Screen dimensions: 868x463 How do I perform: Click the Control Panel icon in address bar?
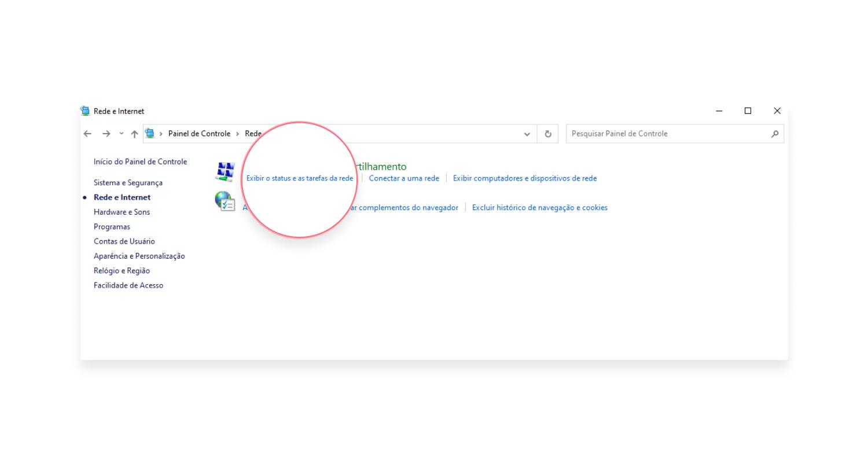pos(150,134)
